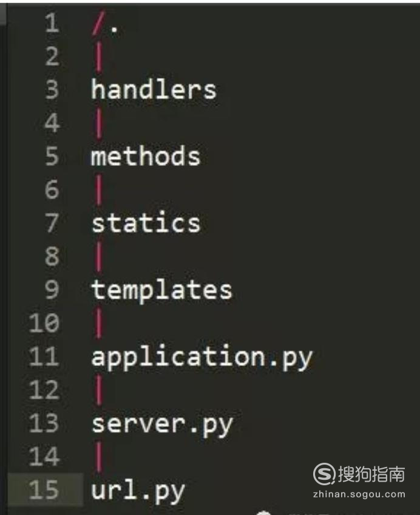Click line number 5 in gutter

point(52,156)
